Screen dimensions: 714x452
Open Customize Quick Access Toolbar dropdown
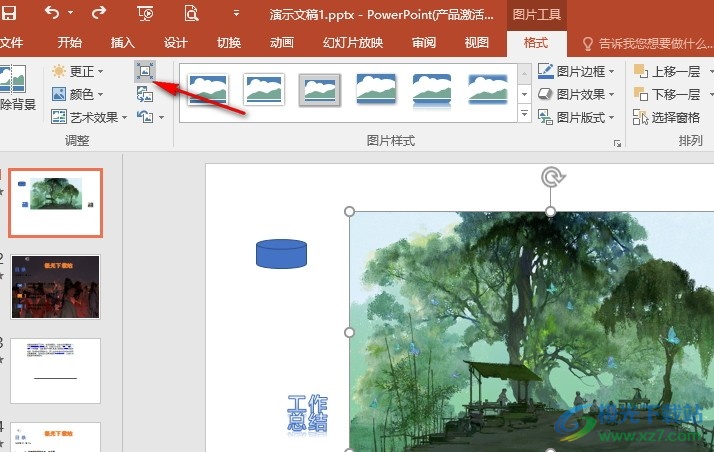[x=236, y=13]
